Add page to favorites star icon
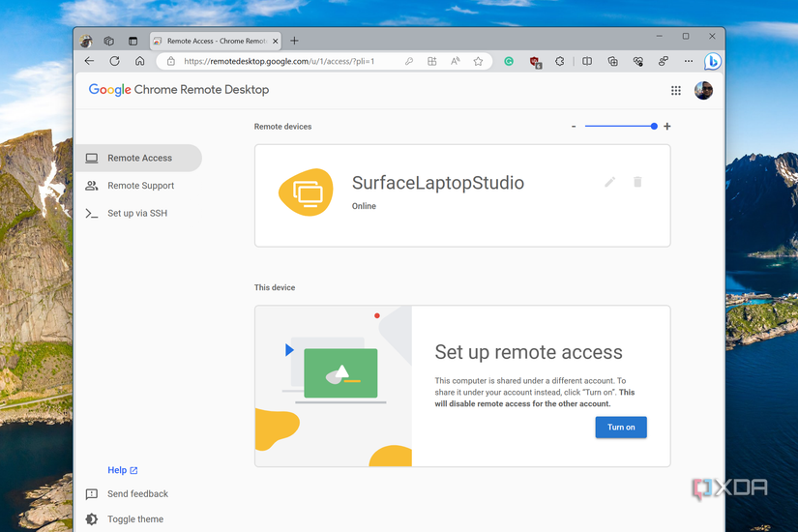 point(478,61)
